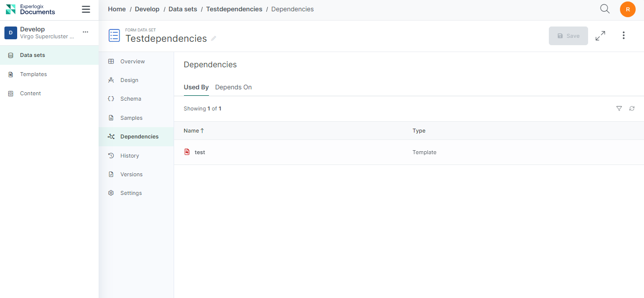644x298 pixels.
Task: Open the vertical three-dot options menu
Action: (x=623, y=36)
